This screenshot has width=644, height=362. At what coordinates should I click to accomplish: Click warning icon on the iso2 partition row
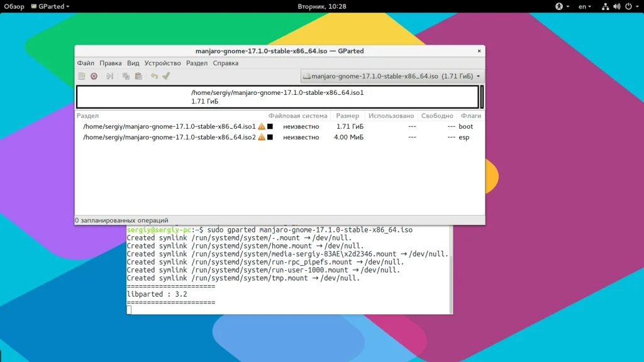point(262,137)
